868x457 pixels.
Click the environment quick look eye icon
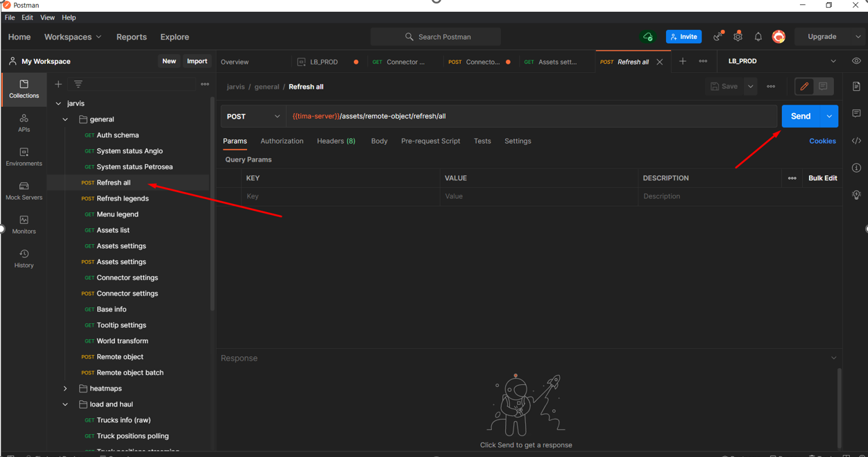(856, 61)
